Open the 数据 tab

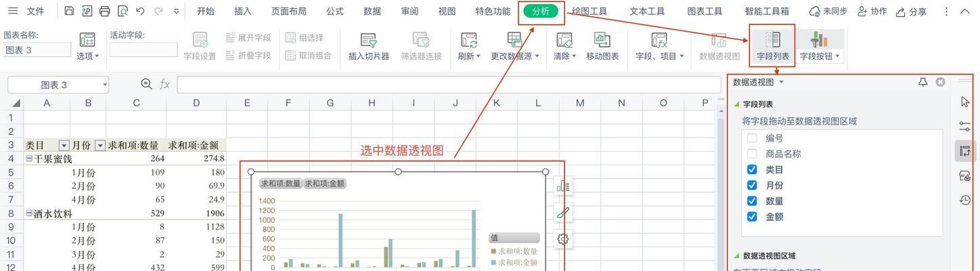pos(372,12)
